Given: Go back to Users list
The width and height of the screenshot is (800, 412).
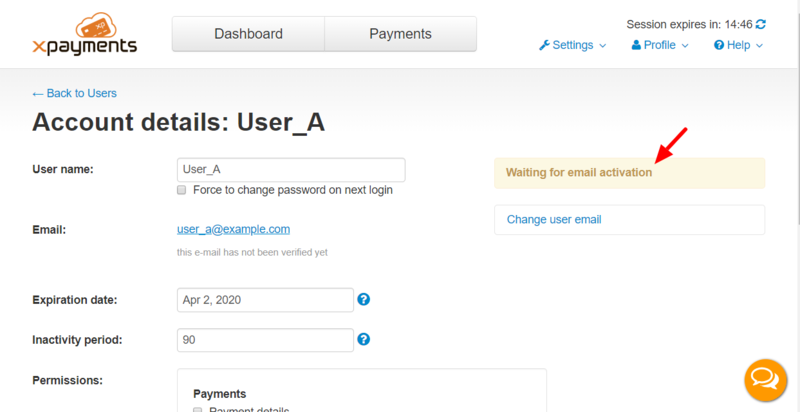Looking at the screenshot, I should pyautogui.click(x=74, y=93).
